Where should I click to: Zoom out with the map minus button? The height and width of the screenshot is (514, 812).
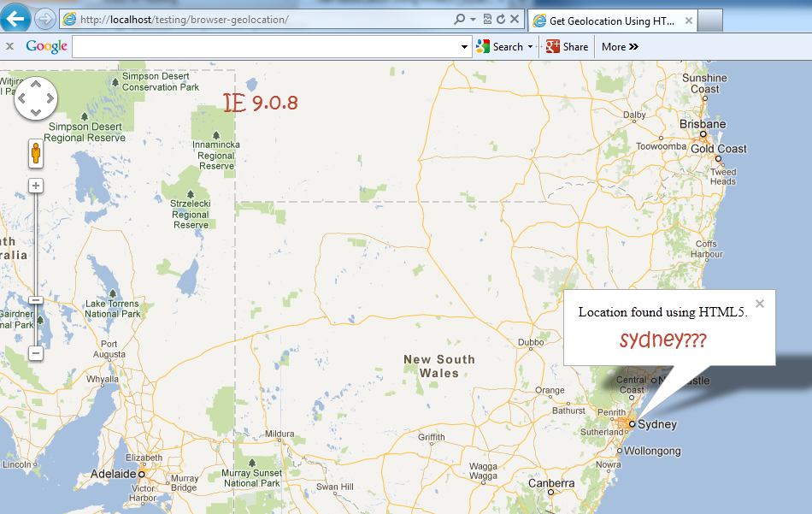coord(36,353)
